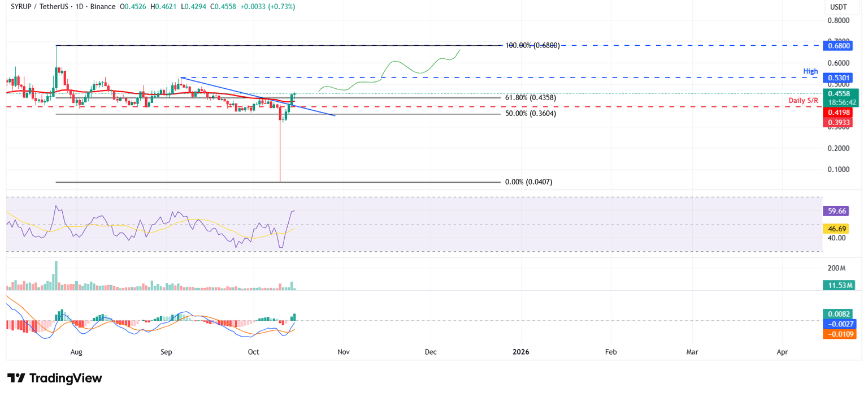Click the Binance exchange label
Viewport: 868px width, 396px height.
[103, 7]
